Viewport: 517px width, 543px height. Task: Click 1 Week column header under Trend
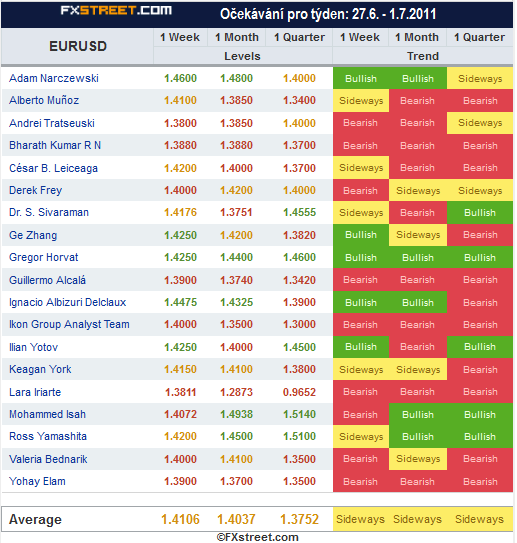pyautogui.click(x=360, y=37)
